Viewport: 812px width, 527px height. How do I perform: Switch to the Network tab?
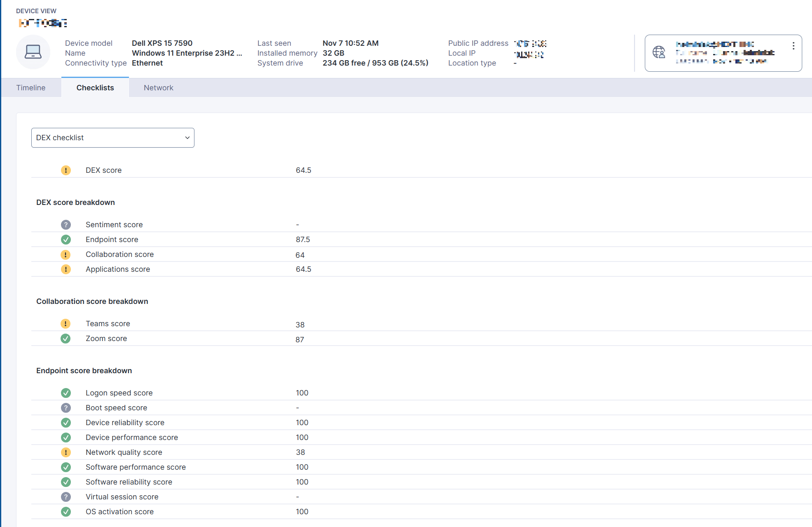coord(158,88)
